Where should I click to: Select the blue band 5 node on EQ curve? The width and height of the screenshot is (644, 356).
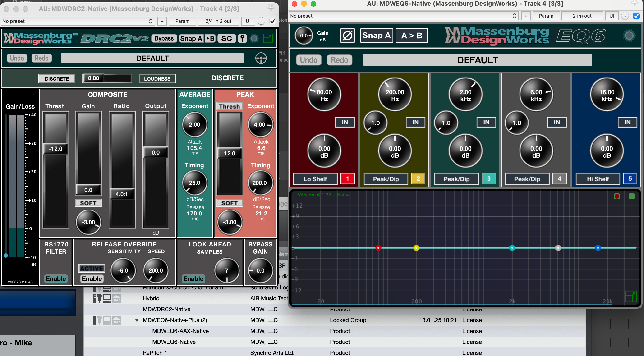point(598,248)
